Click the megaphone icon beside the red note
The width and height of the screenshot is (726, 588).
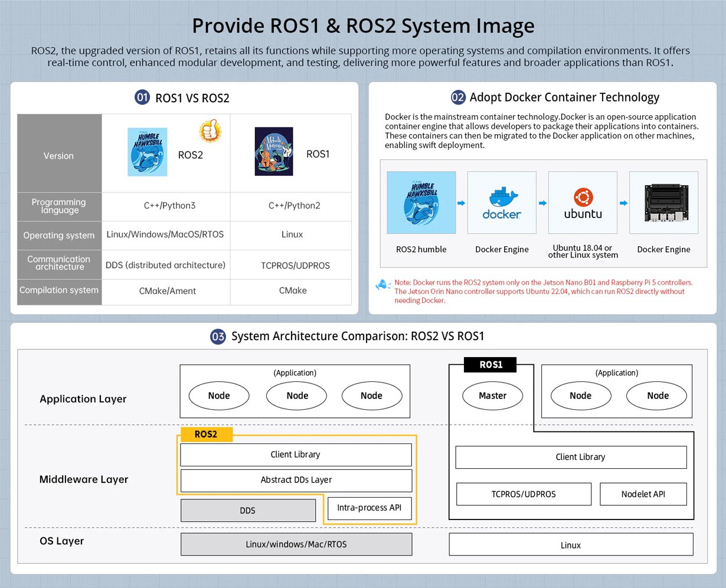pyautogui.click(x=382, y=285)
